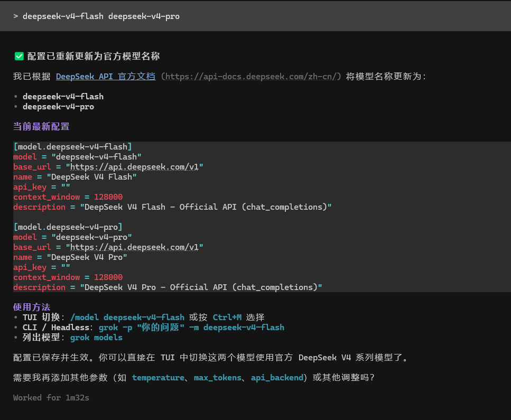Click context_window = 128000 under deepseek-v4-flash
Screen dimensions: 511x420
(68, 197)
